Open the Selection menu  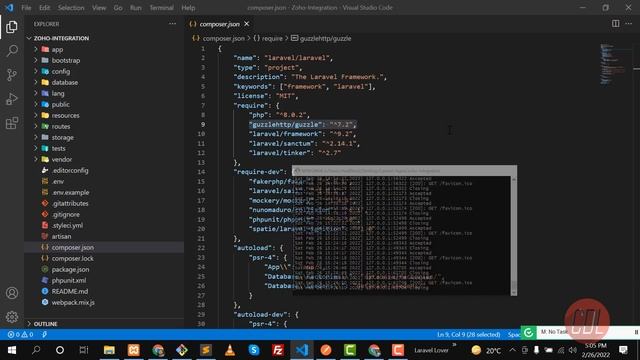tap(71, 8)
